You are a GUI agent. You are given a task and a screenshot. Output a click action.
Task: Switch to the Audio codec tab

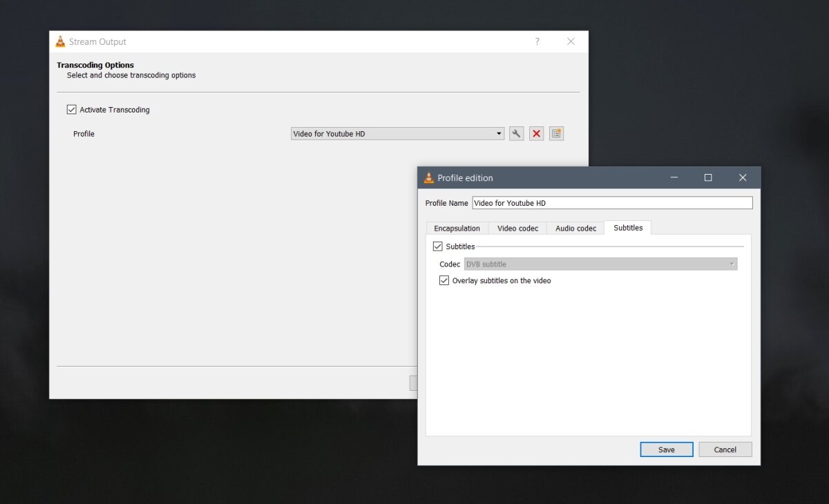click(575, 228)
